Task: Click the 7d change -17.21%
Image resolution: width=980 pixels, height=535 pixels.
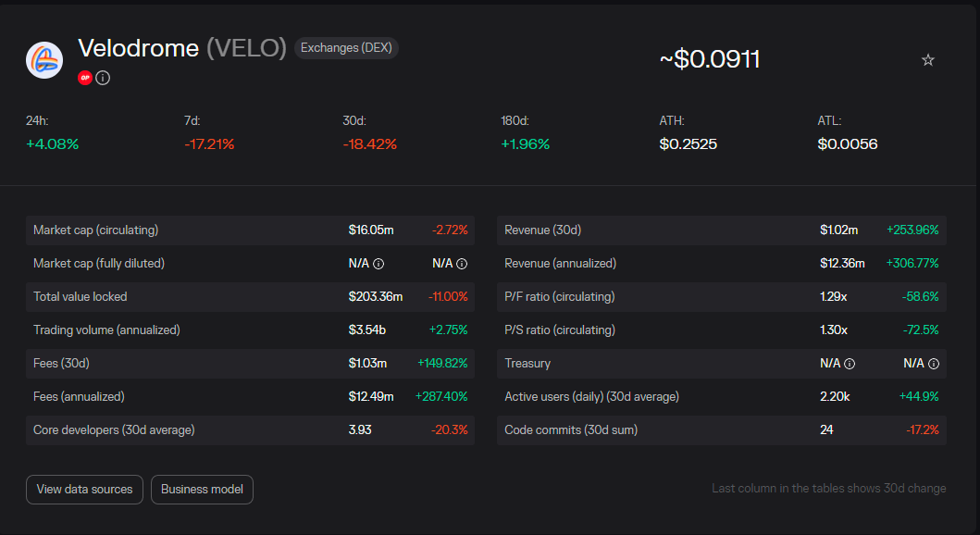Action: 209,144
